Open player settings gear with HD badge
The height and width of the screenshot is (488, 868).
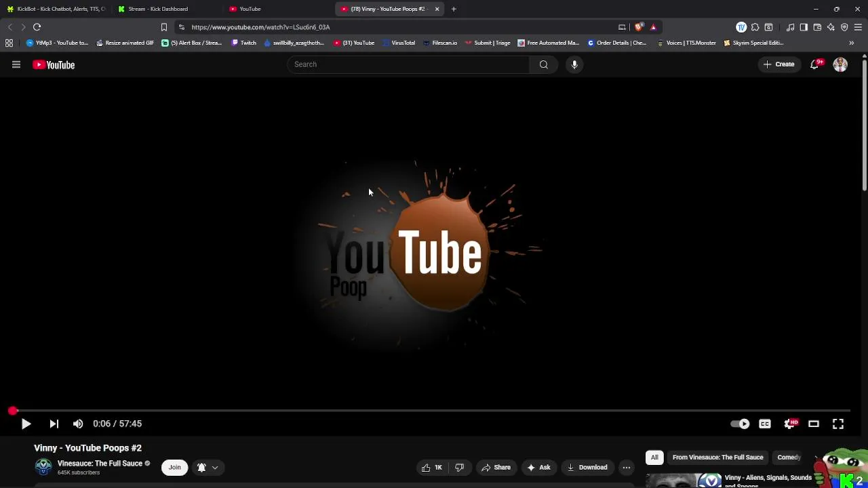coord(790,424)
